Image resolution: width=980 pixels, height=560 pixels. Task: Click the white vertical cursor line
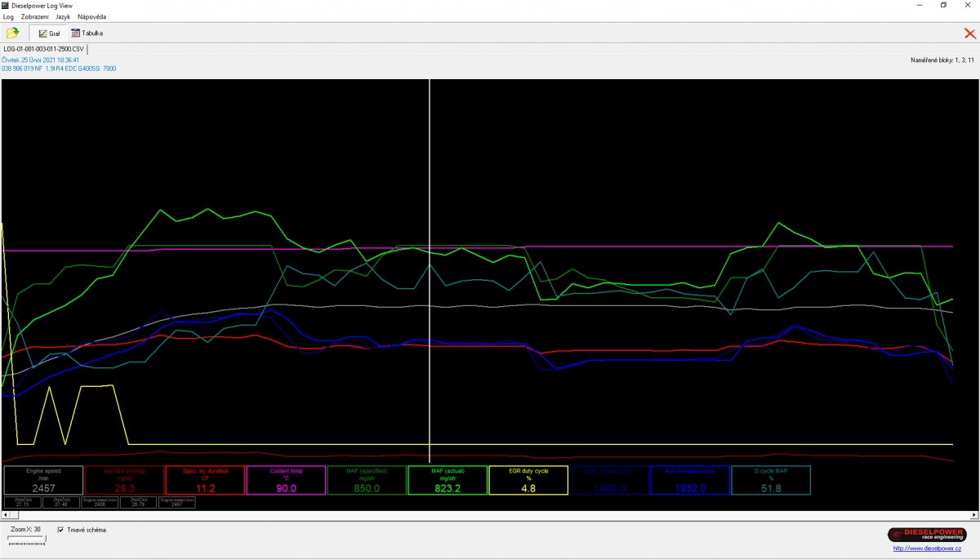(x=430, y=269)
